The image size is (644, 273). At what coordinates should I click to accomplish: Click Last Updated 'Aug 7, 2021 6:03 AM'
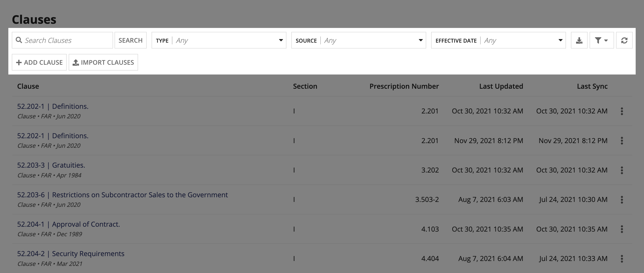pyautogui.click(x=490, y=199)
